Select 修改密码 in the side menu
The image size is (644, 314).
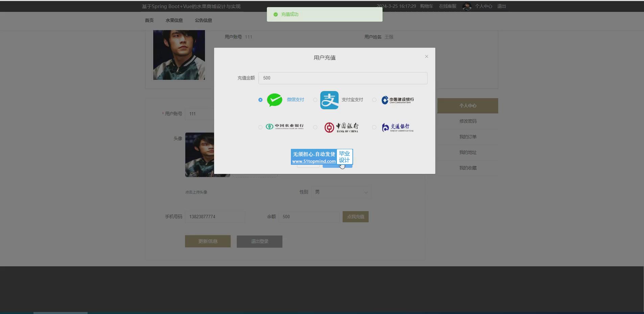coord(468,121)
